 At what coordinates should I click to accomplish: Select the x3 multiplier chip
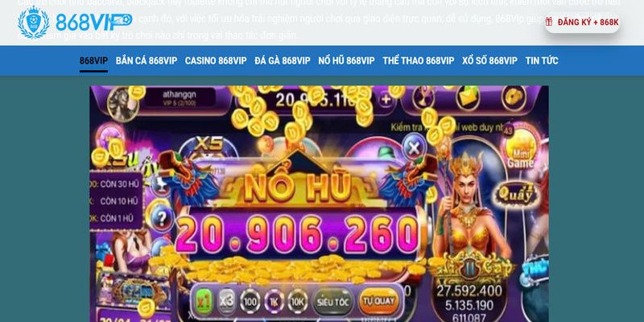227,301
